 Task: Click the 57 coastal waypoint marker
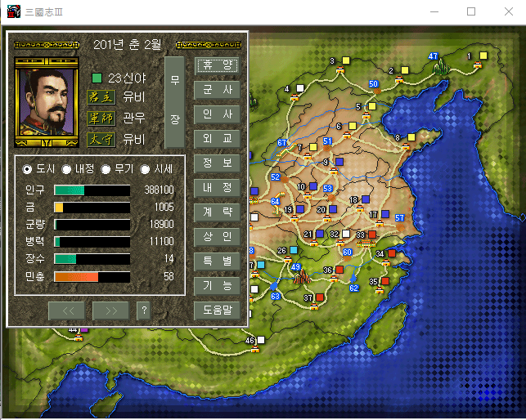point(399,218)
